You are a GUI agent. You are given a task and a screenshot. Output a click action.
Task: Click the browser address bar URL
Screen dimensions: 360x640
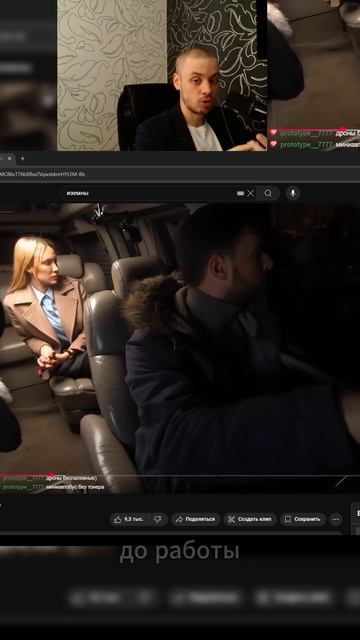point(43,174)
